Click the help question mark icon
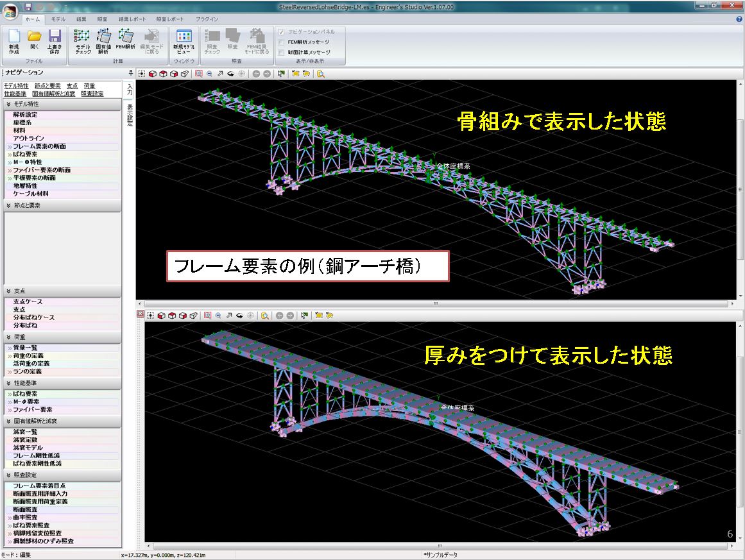The image size is (745, 560). click(x=739, y=19)
